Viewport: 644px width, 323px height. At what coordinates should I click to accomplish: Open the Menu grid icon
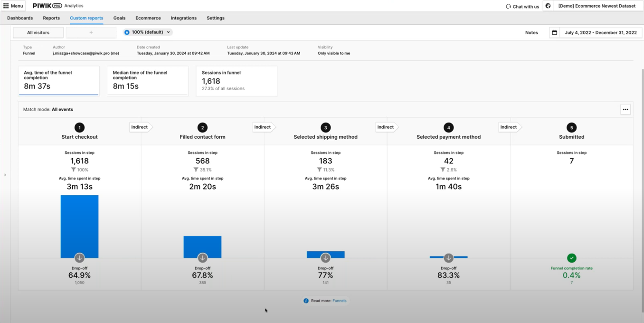tap(6, 6)
